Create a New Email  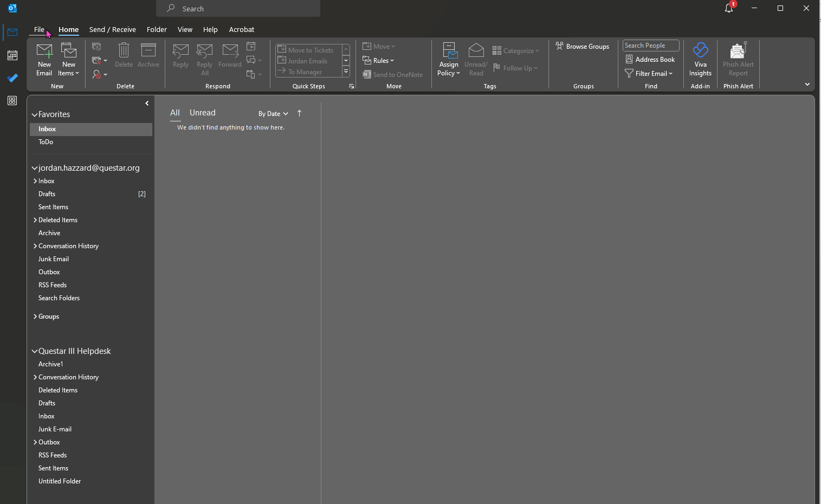click(44, 60)
